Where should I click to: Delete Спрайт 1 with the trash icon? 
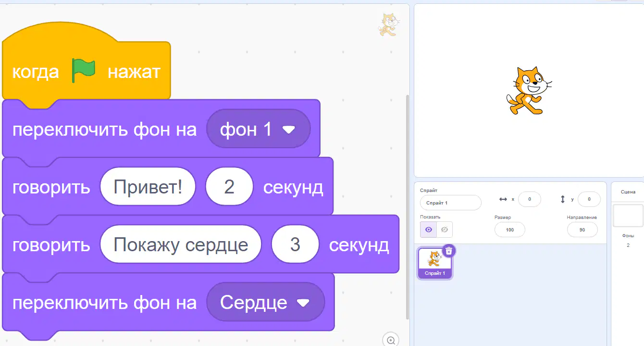point(448,251)
